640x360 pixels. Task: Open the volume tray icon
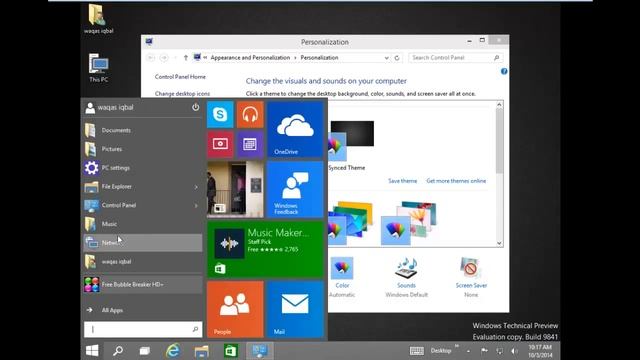click(x=514, y=351)
